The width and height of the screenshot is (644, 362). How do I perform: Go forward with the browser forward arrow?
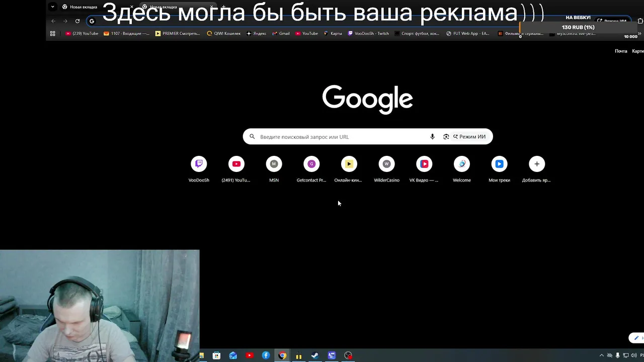pyautogui.click(x=65, y=21)
